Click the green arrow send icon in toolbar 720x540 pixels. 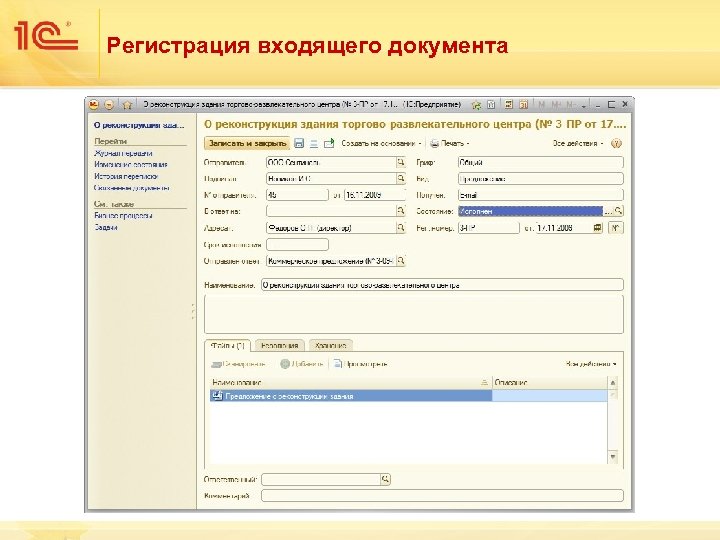click(329, 143)
